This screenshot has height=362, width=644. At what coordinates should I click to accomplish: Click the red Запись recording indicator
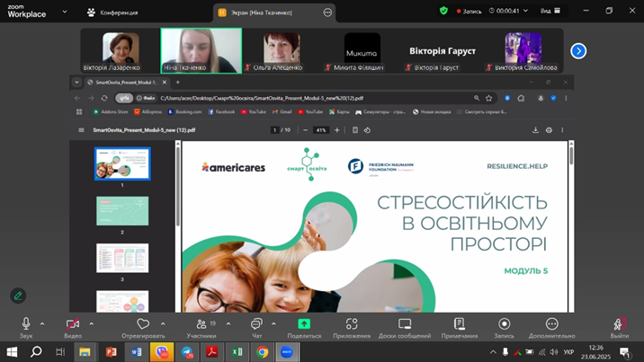pyautogui.click(x=469, y=11)
